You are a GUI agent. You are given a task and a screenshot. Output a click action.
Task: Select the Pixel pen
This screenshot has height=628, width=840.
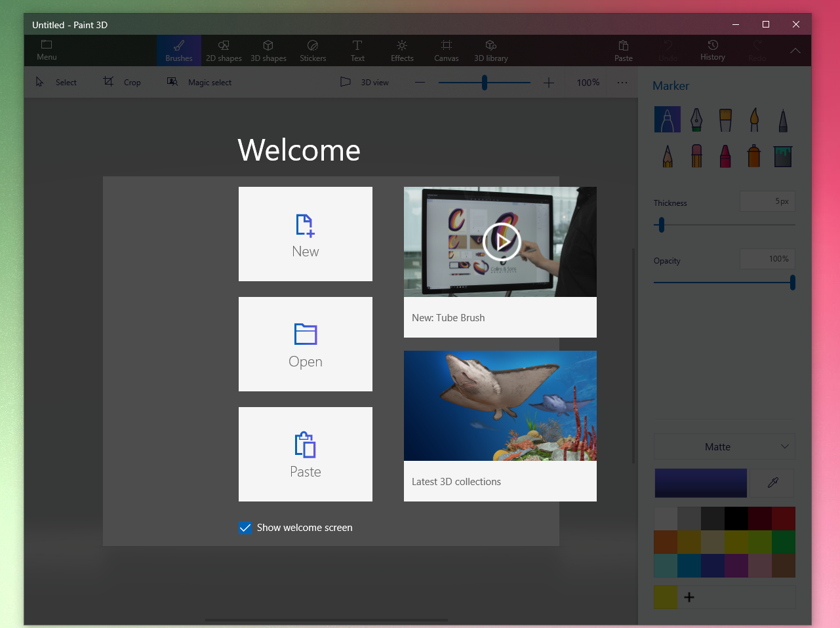point(782,119)
